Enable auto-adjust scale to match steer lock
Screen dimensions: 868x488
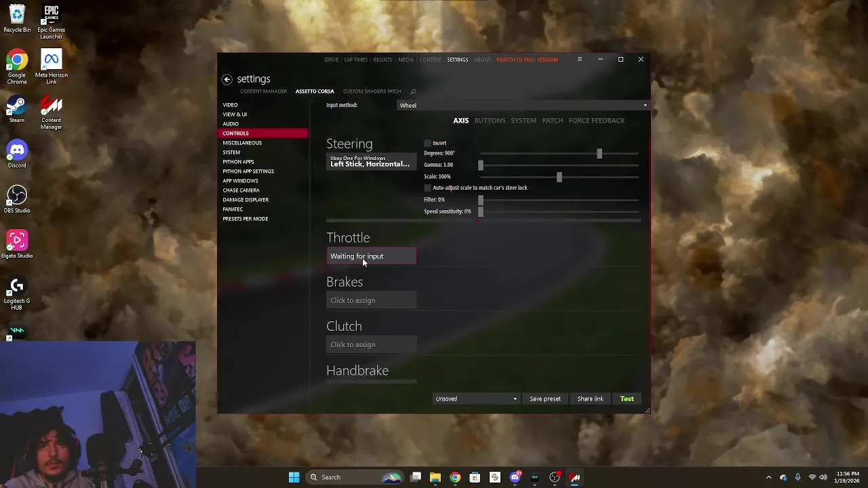tap(427, 188)
